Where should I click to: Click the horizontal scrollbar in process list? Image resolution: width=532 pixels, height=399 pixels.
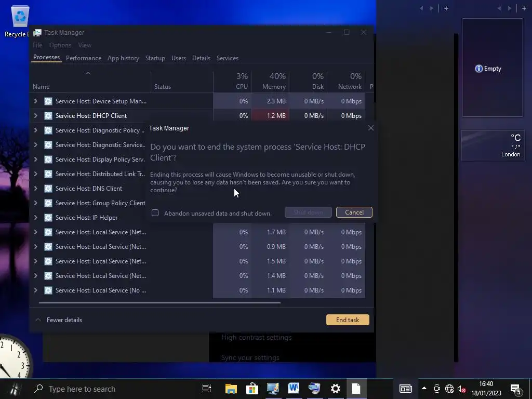tap(159, 302)
